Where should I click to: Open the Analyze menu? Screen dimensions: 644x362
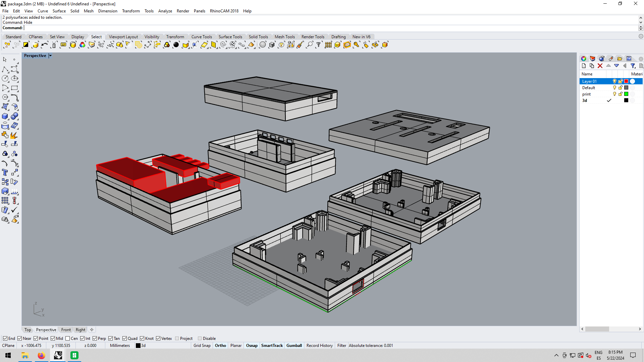click(165, 11)
